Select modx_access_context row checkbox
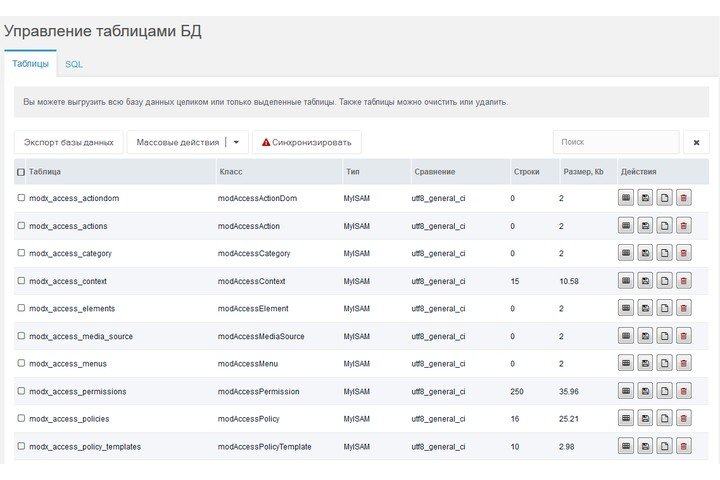 [21, 280]
